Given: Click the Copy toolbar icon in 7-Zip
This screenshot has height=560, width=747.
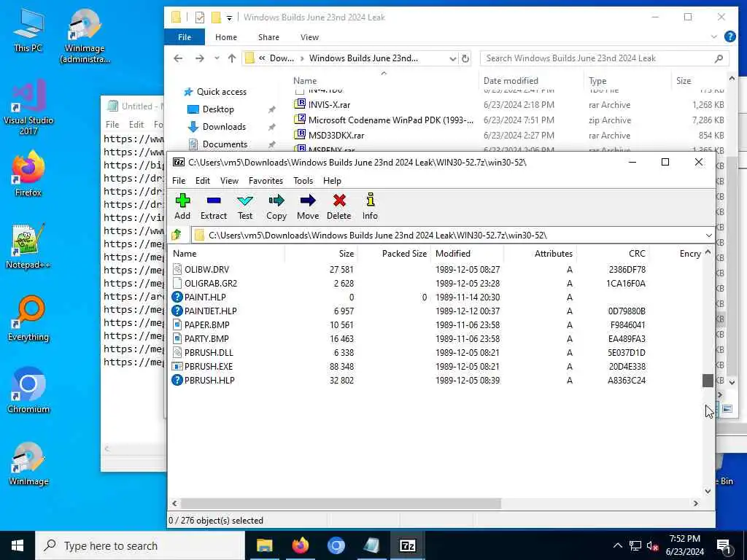Looking at the screenshot, I should tap(276, 206).
